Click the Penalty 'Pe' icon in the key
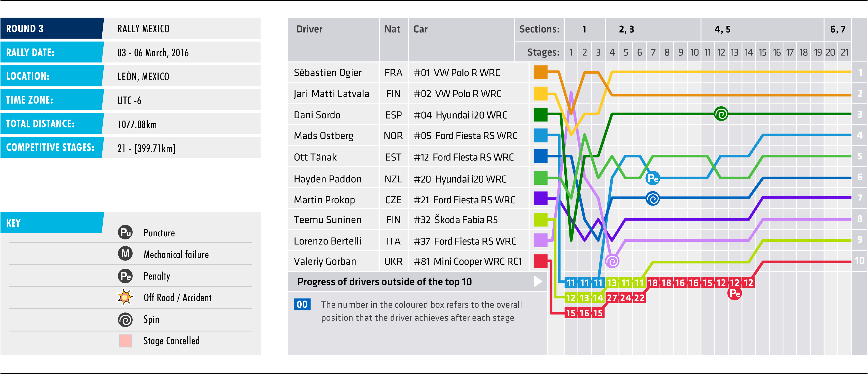Screen dimensions: 868x374 [x=125, y=276]
